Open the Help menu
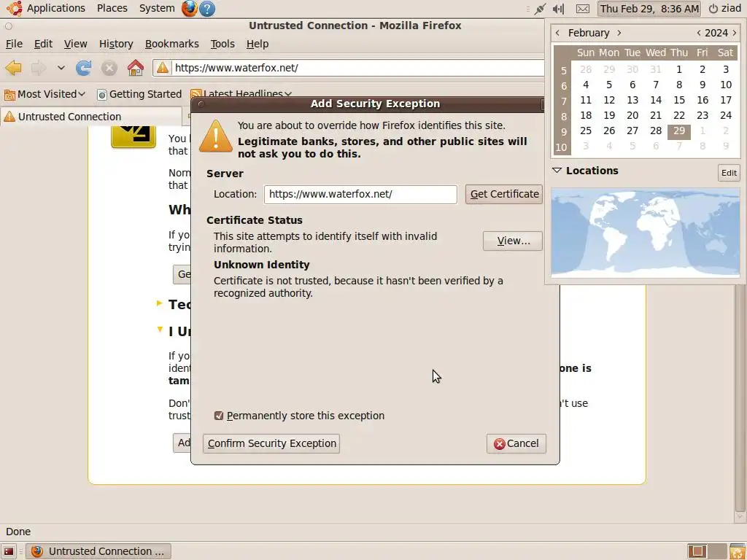747x560 pixels. pos(258,44)
